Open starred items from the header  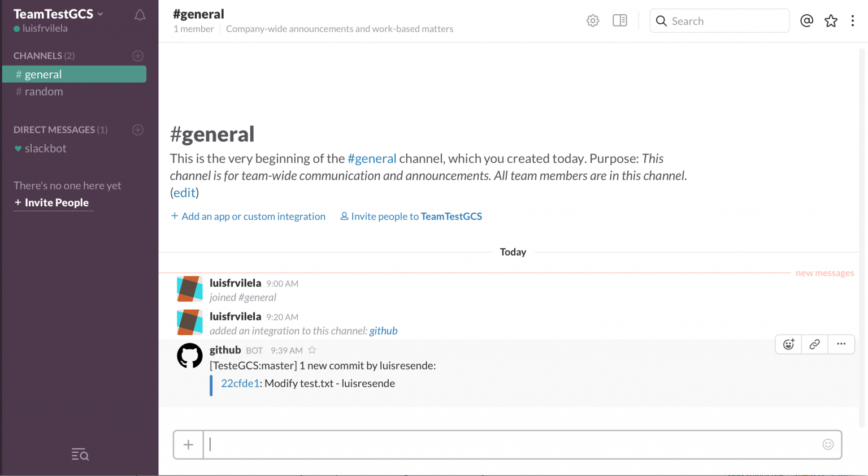831,20
